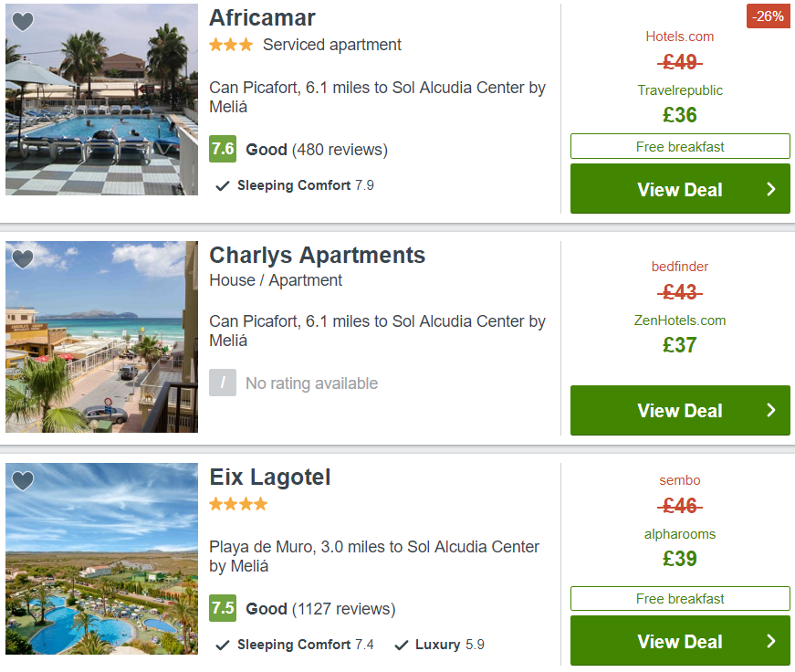Click View Deal for Africamar
Viewport: 795px width, 672px height.
click(x=680, y=189)
